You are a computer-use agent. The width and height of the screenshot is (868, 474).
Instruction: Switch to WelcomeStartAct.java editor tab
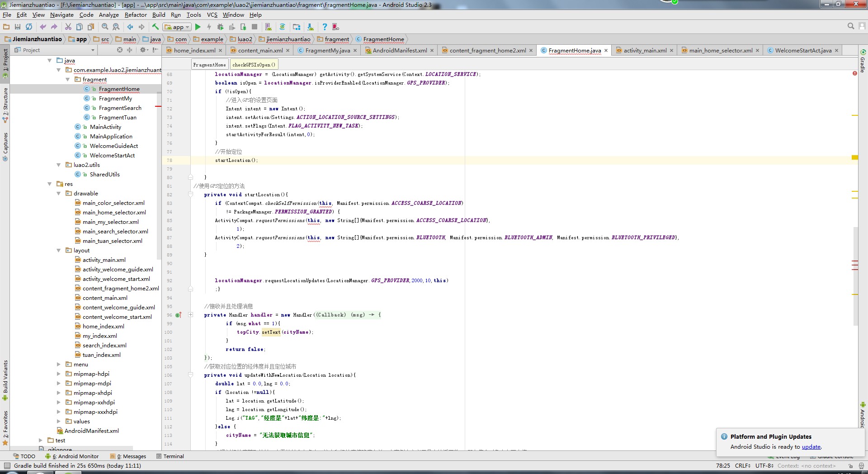803,50
